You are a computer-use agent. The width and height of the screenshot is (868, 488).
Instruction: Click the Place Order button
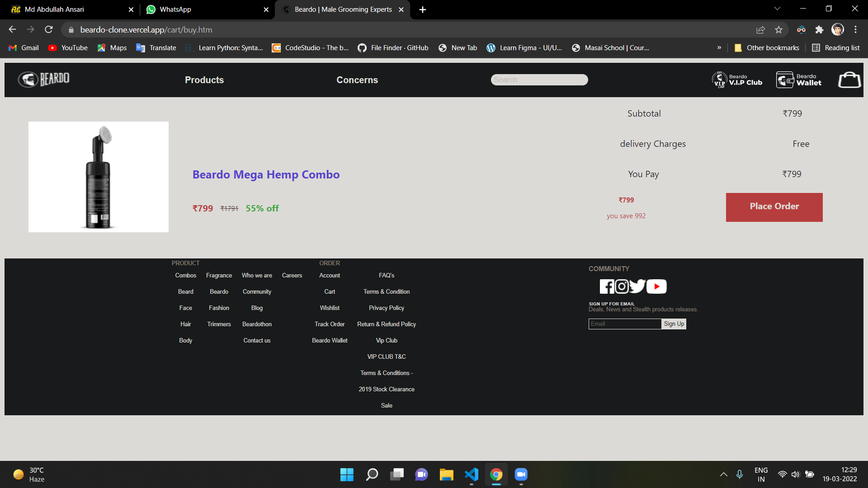774,207
